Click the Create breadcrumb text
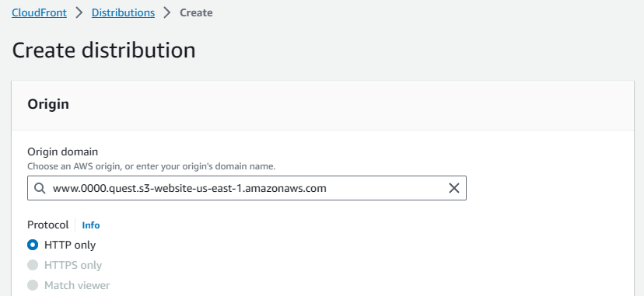This screenshot has height=296, width=644. pyautogui.click(x=196, y=12)
